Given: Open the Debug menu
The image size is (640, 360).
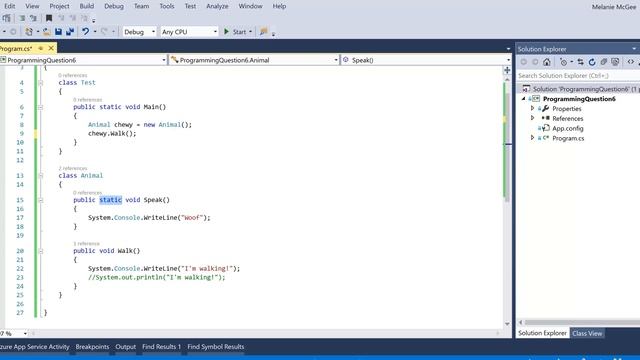Looking at the screenshot, I should point(114,6).
